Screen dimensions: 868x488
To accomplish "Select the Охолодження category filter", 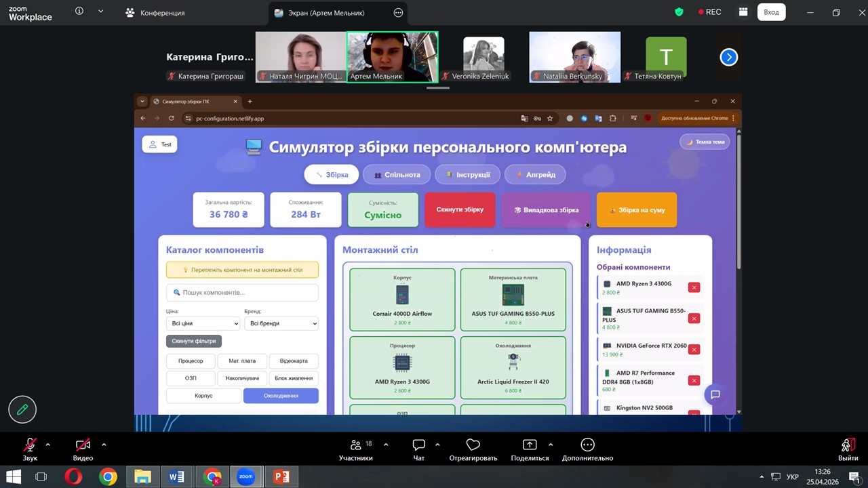I will 281,396.
